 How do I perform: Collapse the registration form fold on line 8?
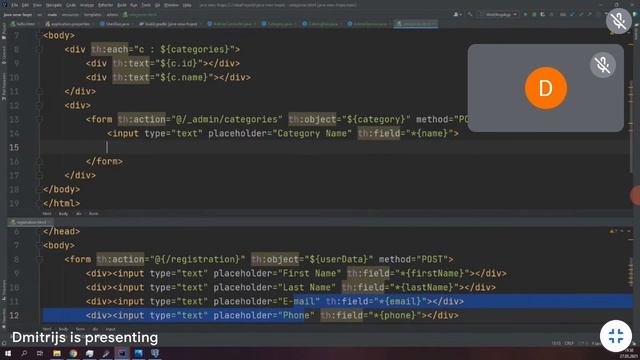coord(40,260)
